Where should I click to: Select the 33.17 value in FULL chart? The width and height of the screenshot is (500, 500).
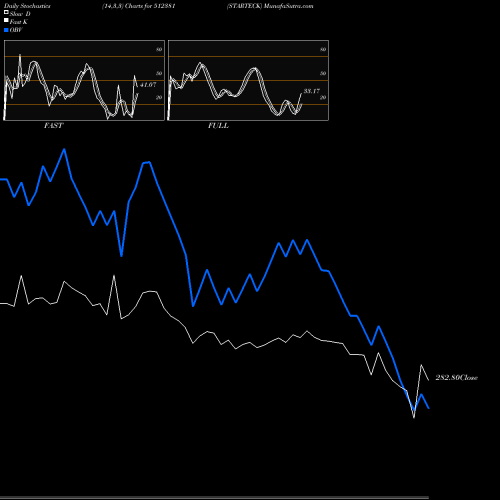tap(312, 91)
